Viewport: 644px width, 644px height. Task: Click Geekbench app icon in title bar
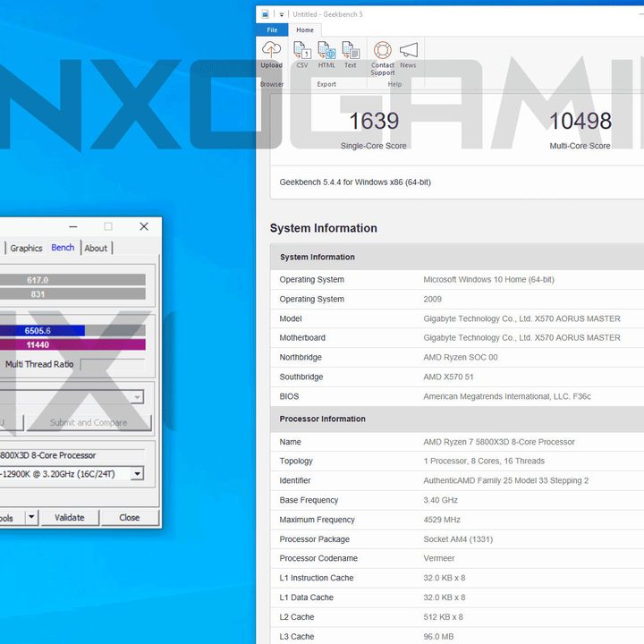pos(266,14)
